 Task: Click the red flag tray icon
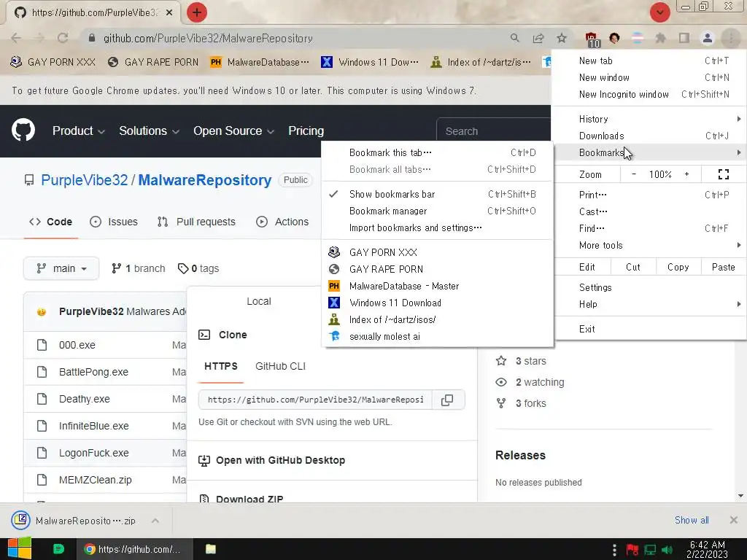(x=632, y=550)
